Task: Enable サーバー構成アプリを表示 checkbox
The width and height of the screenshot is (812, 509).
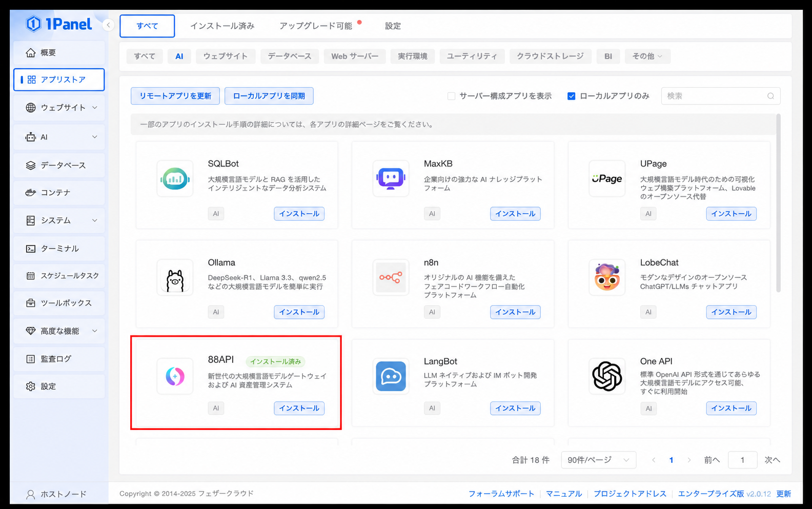Action: click(451, 96)
